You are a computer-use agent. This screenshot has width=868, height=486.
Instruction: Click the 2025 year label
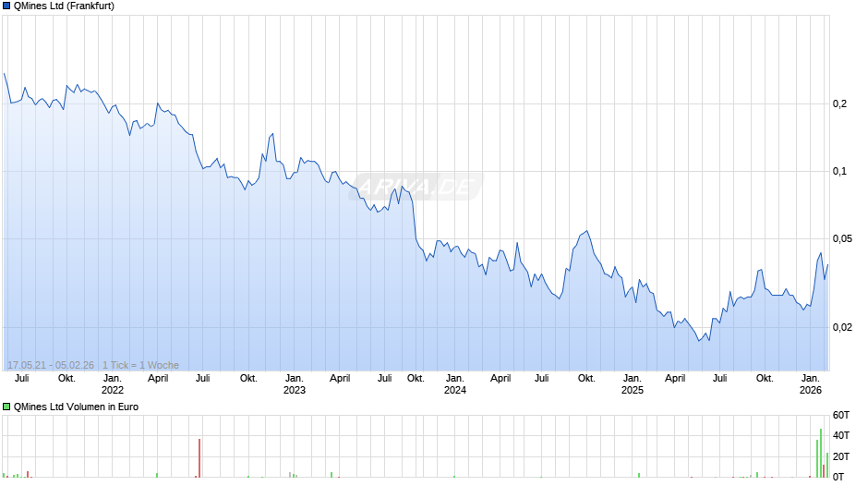click(x=633, y=390)
